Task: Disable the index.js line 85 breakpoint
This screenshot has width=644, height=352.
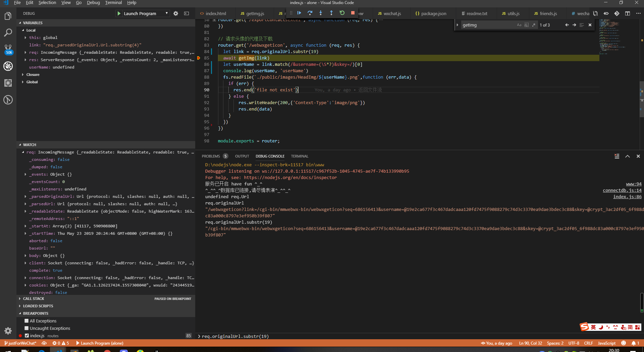Action: click(27, 336)
